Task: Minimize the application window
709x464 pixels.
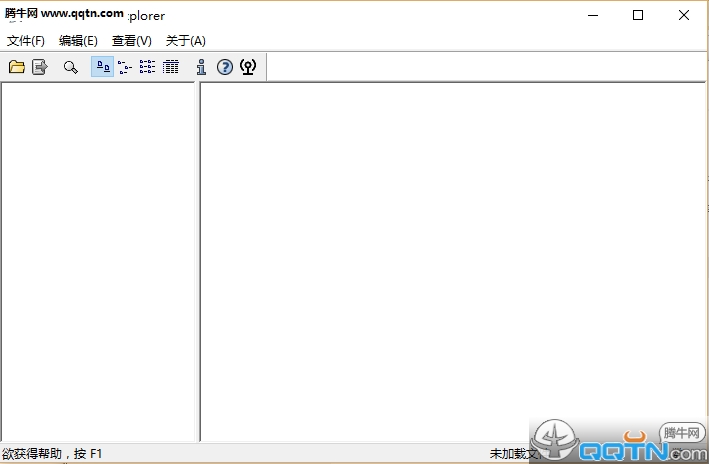Action: click(x=593, y=15)
